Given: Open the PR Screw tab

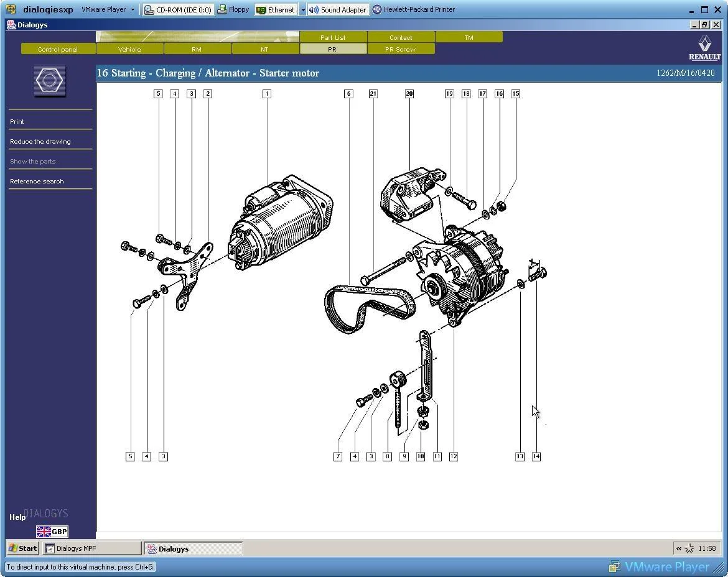Looking at the screenshot, I should [x=400, y=49].
